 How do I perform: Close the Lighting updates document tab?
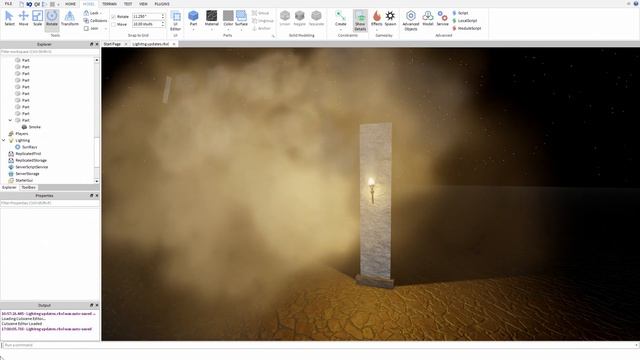coord(174,44)
